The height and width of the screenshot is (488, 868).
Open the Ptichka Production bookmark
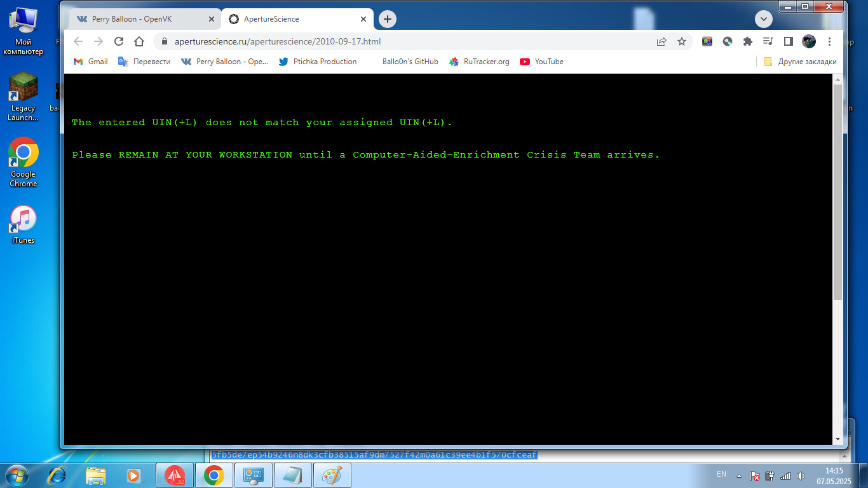[x=318, y=62]
